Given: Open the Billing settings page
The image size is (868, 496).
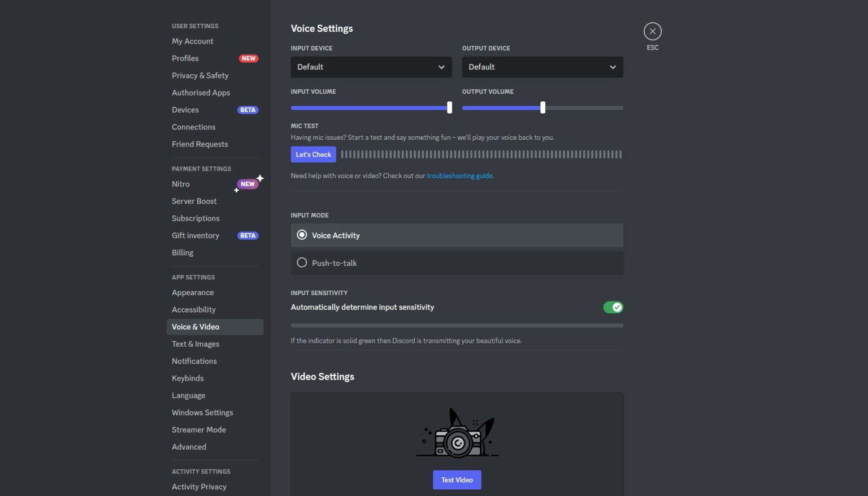Looking at the screenshot, I should [183, 252].
